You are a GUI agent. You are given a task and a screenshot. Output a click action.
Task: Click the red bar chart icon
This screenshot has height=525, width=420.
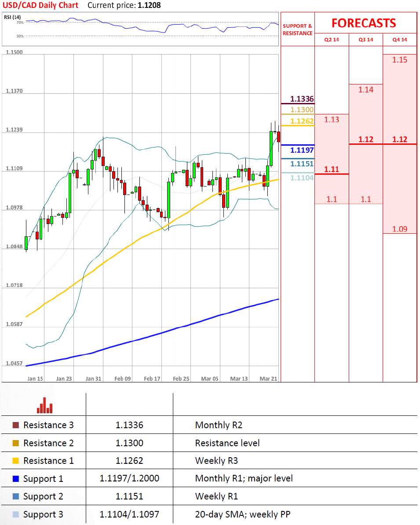click(x=44, y=405)
